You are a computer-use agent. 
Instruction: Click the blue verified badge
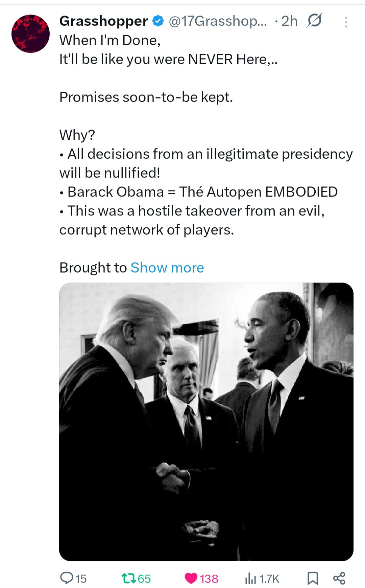click(x=158, y=21)
